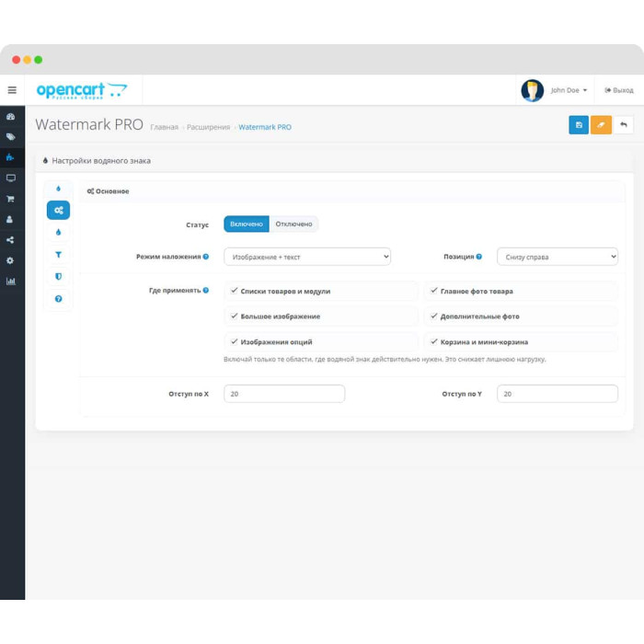Switch status to Отключено
This screenshot has height=644, width=644.
tap(293, 224)
